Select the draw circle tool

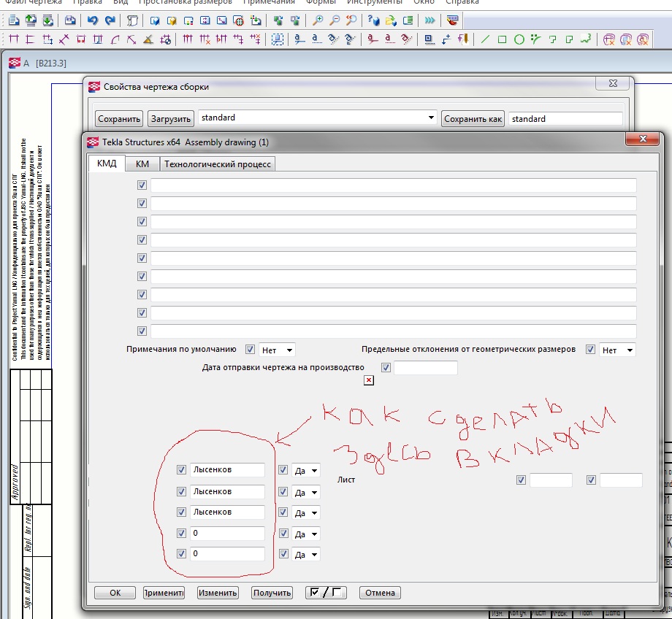(x=519, y=39)
